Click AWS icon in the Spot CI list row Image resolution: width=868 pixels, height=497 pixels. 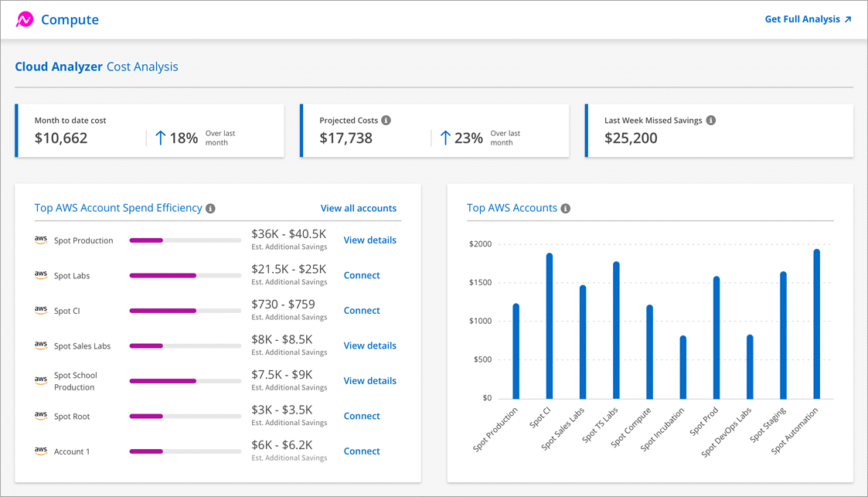[41, 310]
